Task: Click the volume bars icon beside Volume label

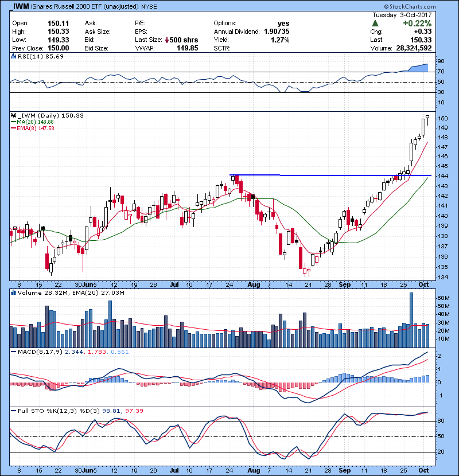Action: [13, 292]
